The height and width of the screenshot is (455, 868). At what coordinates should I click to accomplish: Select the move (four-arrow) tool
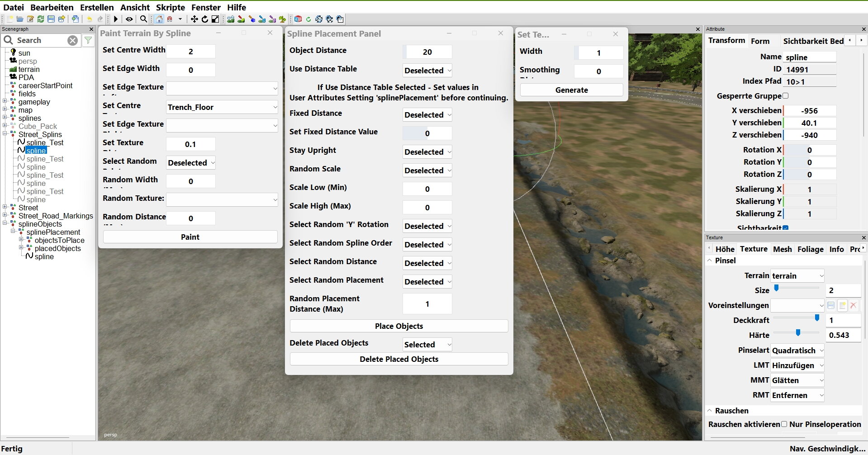pos(194,19)
